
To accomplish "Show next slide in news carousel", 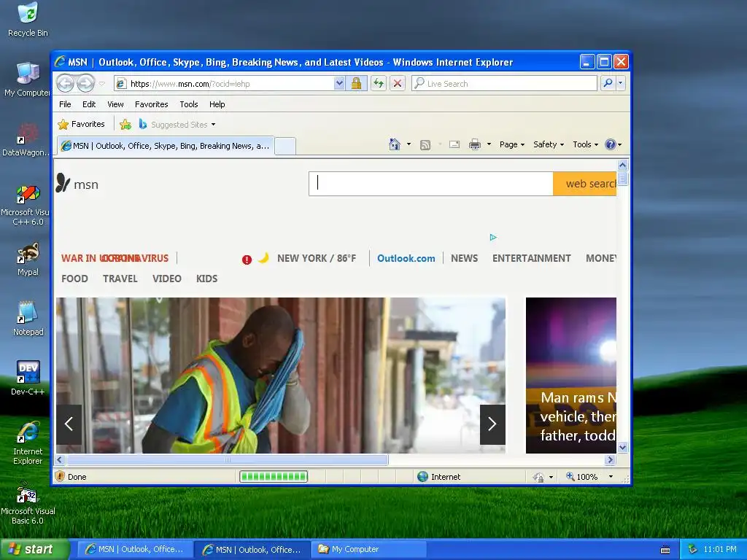I will (x=492, y=424).
